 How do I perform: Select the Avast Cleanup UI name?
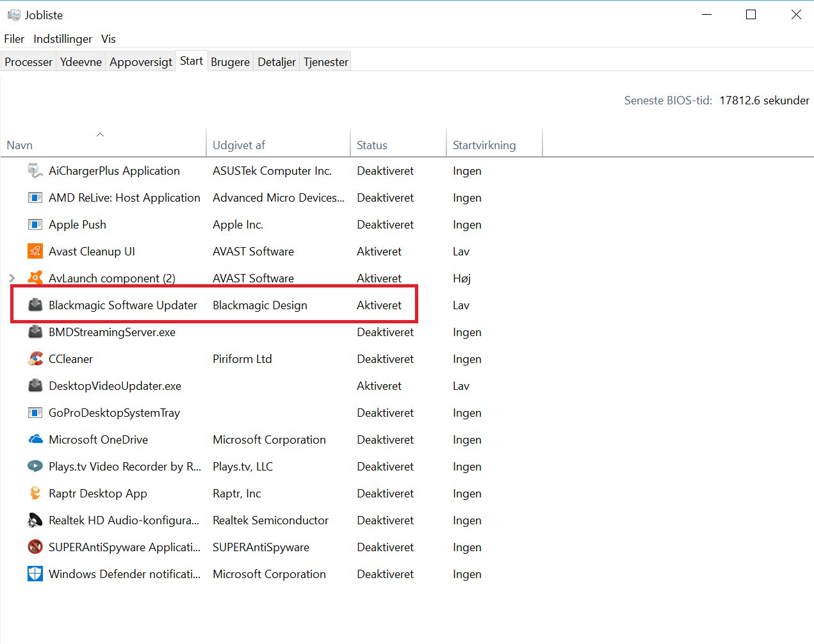click(x=92, y=252)
